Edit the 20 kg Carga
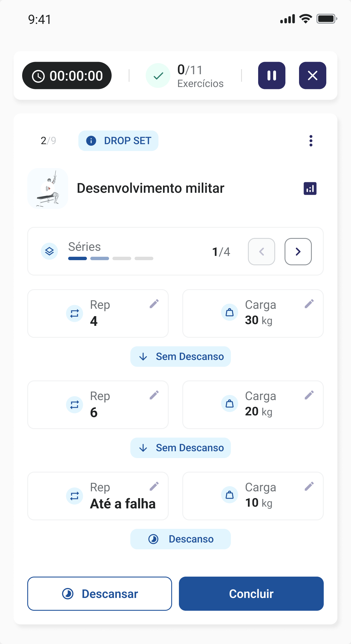 309,395
